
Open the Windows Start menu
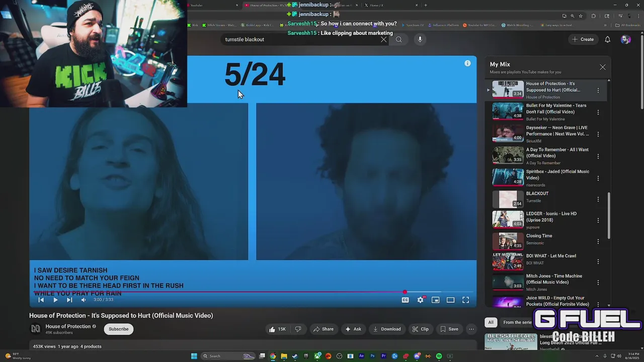[194, 356]
